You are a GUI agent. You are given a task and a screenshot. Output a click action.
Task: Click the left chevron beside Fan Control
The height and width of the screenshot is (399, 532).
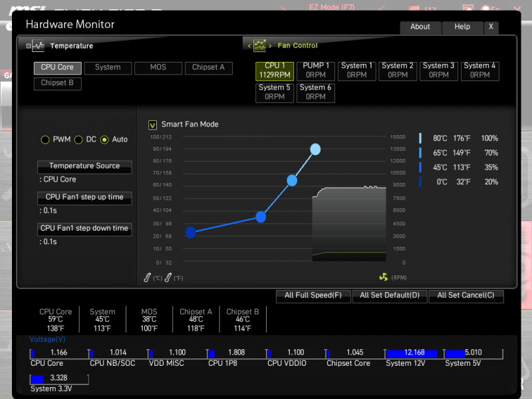[249, 46]
